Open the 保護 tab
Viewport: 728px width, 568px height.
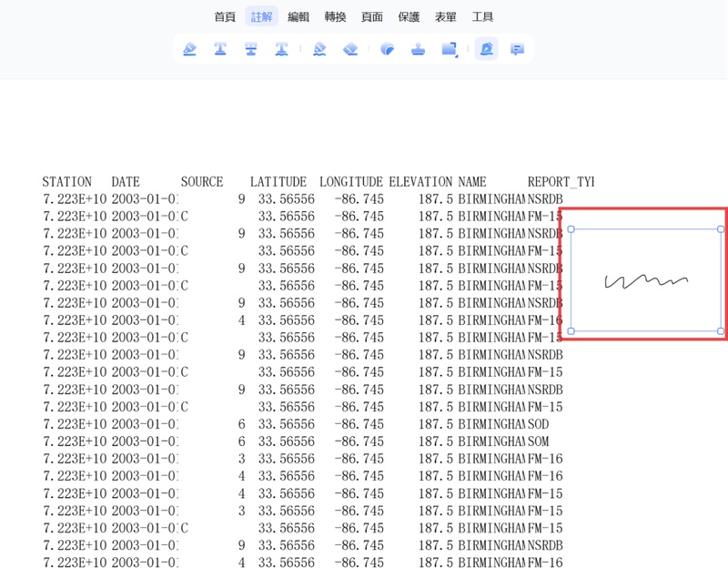(409, 16)
